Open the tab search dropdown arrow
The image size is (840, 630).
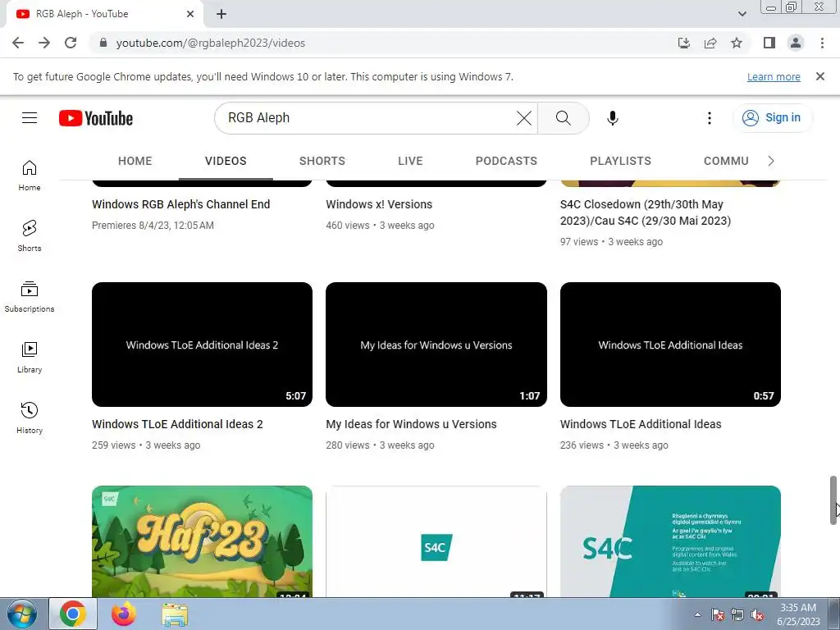(742, 14)
